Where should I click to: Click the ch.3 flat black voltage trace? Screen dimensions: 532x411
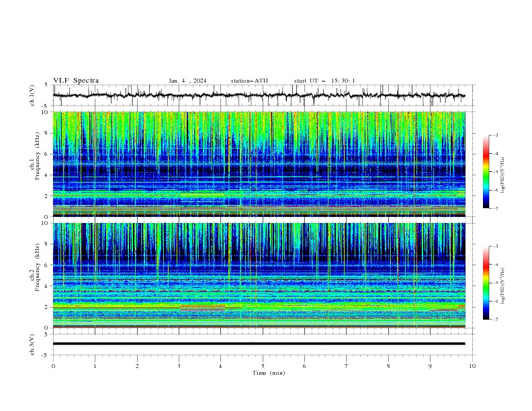point(259,344)
